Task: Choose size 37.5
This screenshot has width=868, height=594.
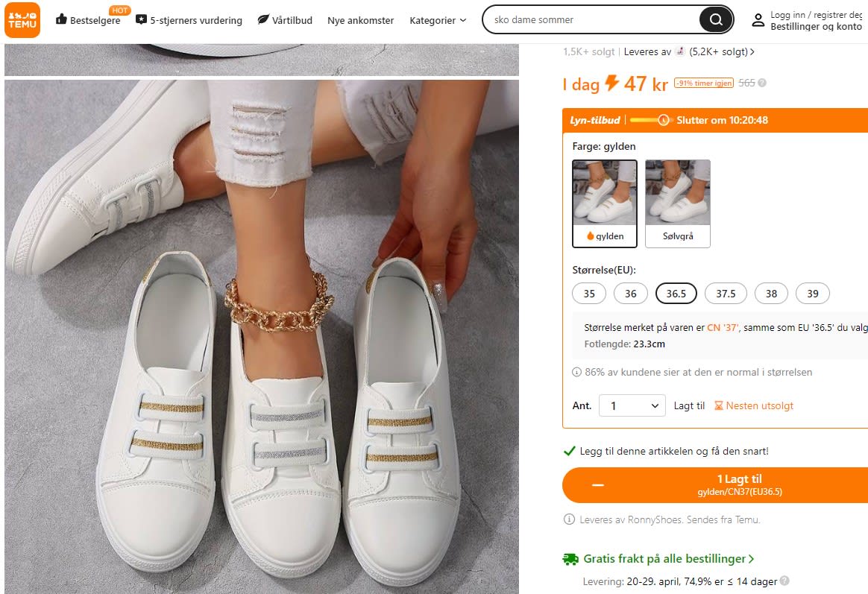Action: (x=726, y=294)
